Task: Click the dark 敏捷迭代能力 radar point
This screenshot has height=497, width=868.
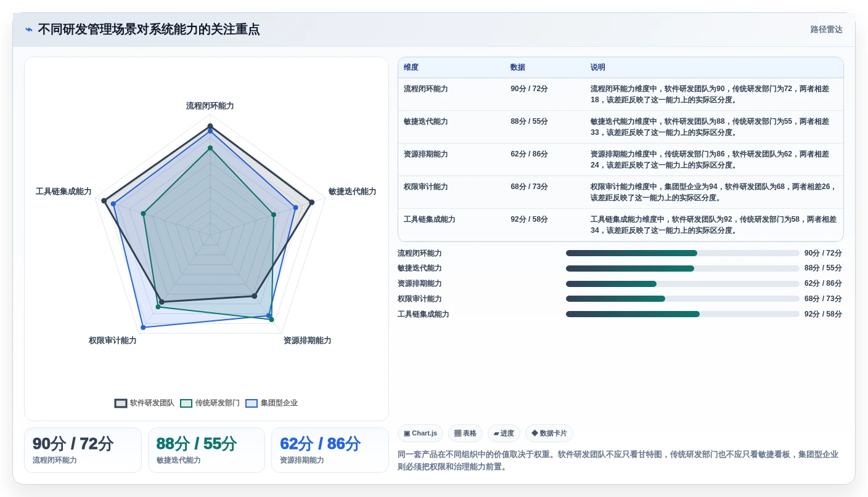Action: pyautogui.click(x=312, y=202)
